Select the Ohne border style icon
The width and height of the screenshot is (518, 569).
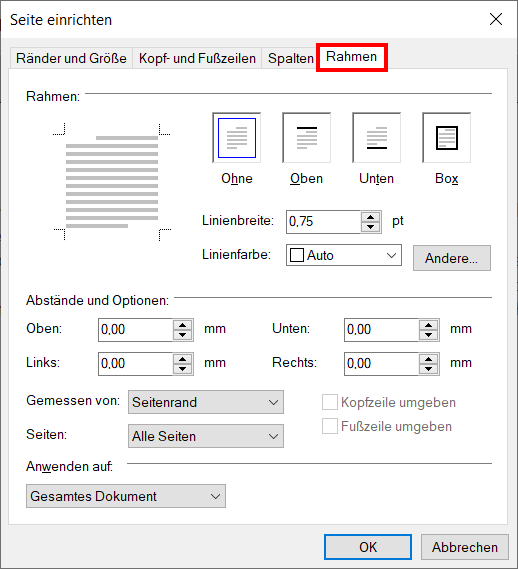pos(237,138)
